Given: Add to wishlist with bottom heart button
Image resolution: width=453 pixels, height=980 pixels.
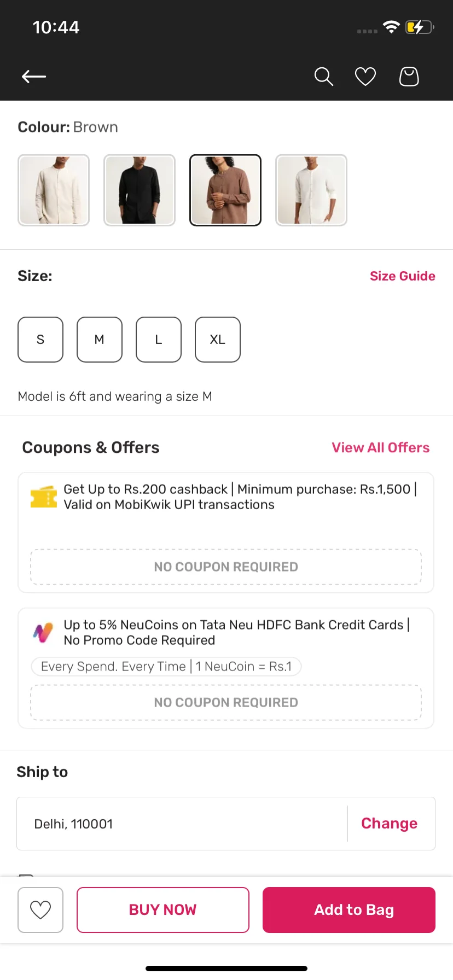Looking at the screenshot, I should click(40, 910).
